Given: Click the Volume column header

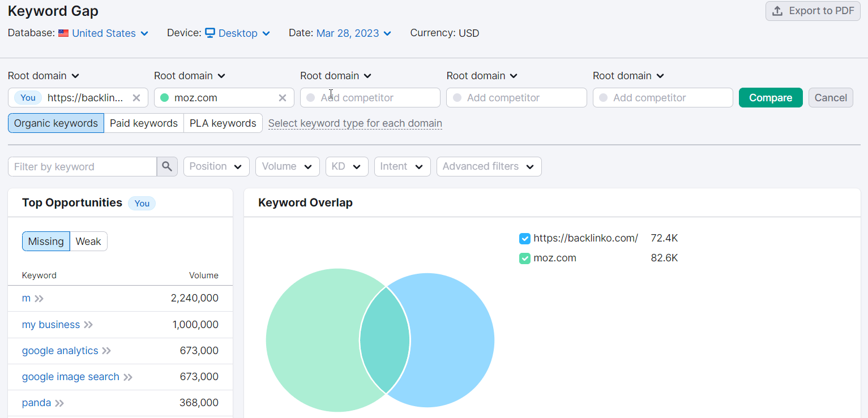Looking at the screenshot, I should point(204,275).
